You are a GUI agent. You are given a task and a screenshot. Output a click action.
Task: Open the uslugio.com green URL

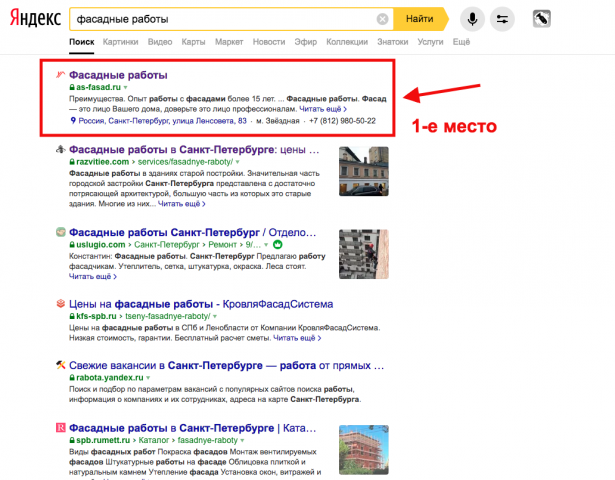[100, 244]
